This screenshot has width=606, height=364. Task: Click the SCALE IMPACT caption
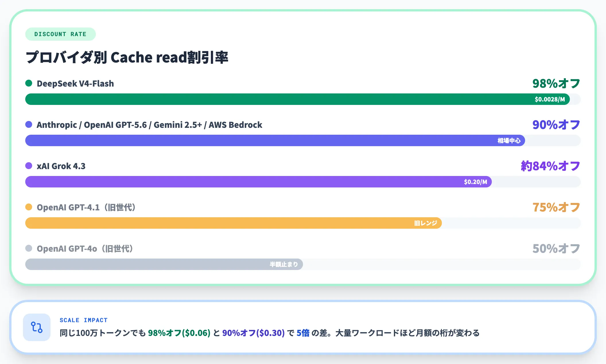(x=83, y=320)
